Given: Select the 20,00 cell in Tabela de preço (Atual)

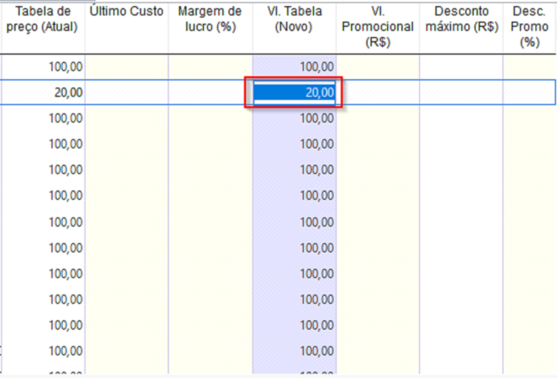Looking at the screenshot, I should click(x=42, y=92).
